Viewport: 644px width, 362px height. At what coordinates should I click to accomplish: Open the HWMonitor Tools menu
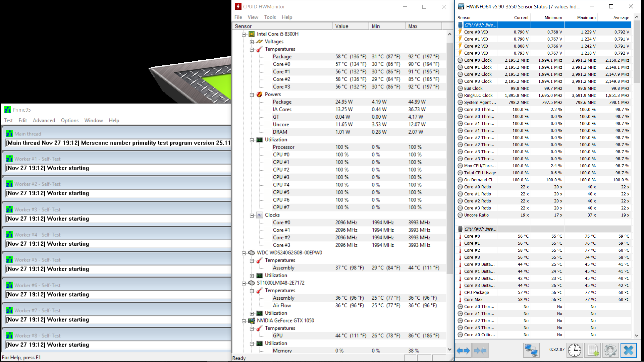coord(270,17)
